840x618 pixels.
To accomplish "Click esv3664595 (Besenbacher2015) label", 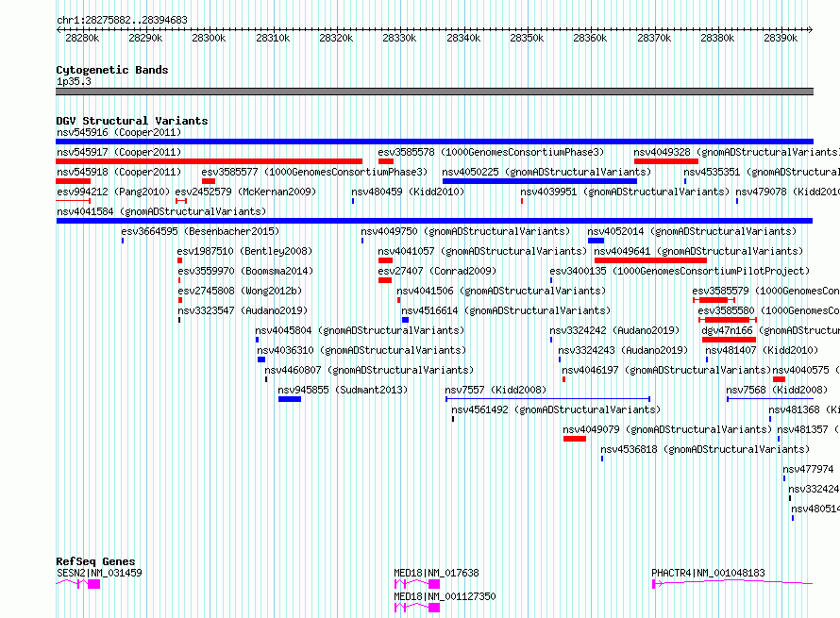I will [x=200, y=231].
